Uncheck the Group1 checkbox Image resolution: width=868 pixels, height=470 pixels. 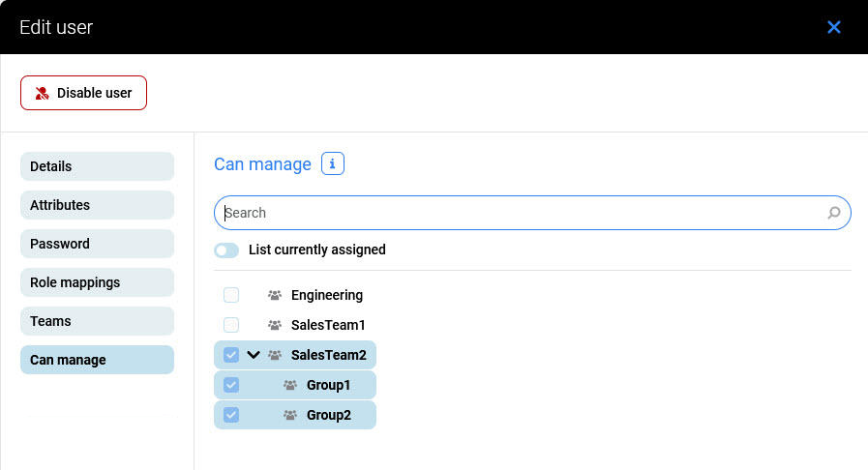click(x=231, y=385)
